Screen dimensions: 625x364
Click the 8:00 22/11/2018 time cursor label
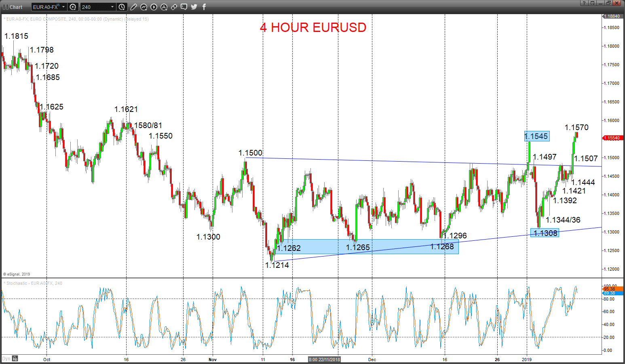point(325,360)
